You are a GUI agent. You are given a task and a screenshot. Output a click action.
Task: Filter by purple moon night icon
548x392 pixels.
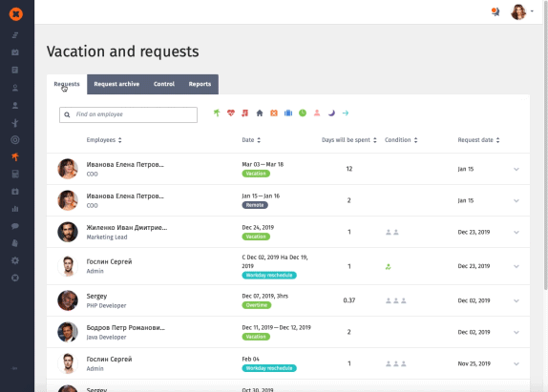tap(331, 113)
